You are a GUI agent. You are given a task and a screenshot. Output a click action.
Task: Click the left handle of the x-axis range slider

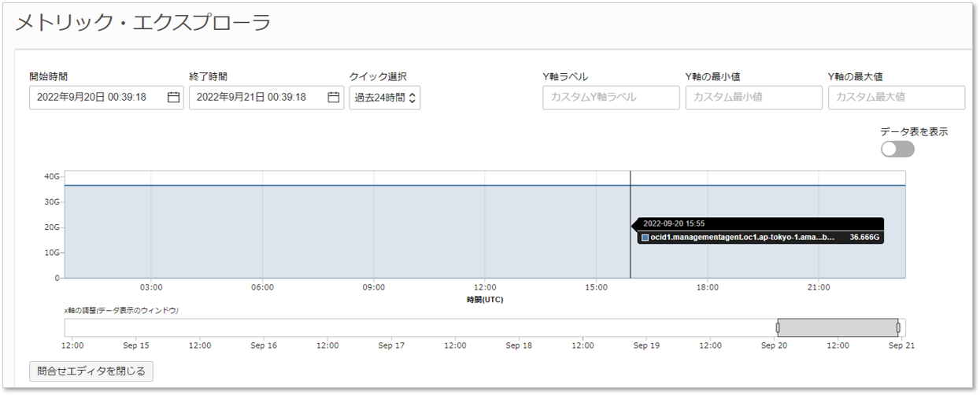click(x=778, y=327)
